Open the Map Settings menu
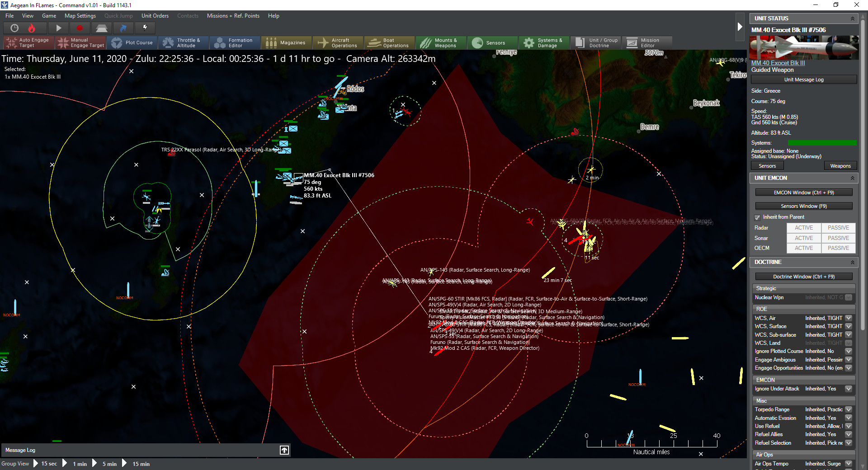 coord(80,15)
